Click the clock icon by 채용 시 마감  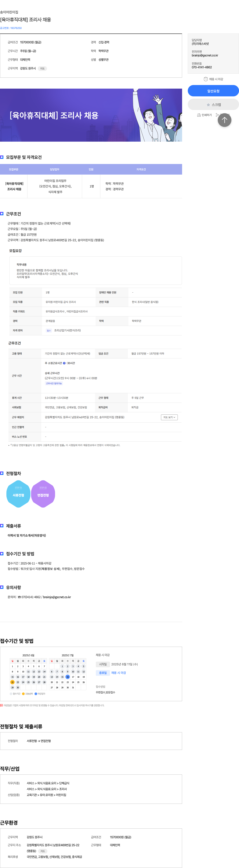pyautogui.click(x=206, y=79)
